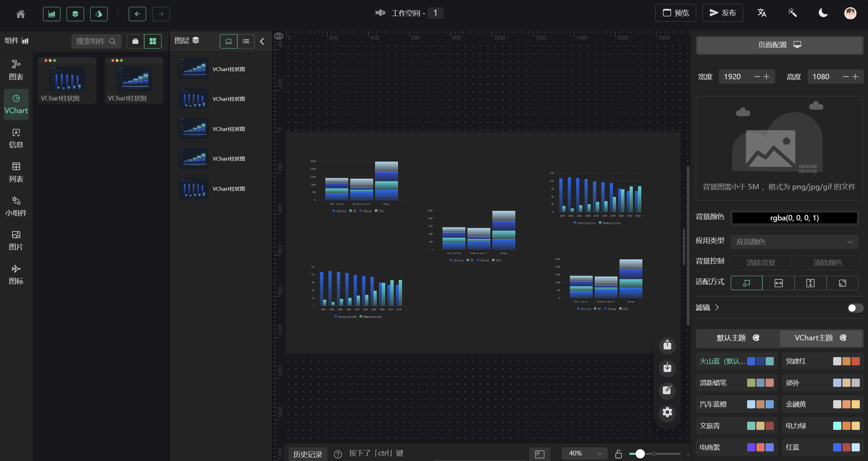Open the background color rgba picker
Viewport: 868px width, 461px height.
(795, 218)
